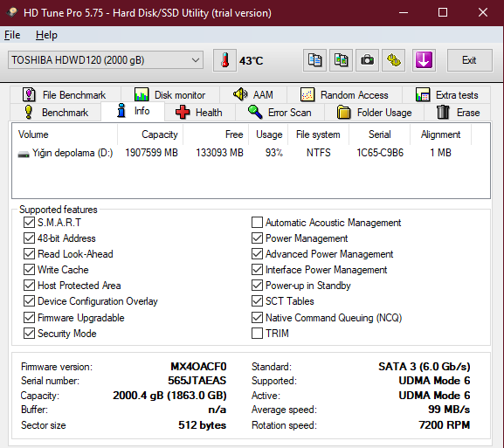The width and height of the screenshot is (504, 448).
Task: Copy info text to clipboard icon
Action: tap(314, 60)
